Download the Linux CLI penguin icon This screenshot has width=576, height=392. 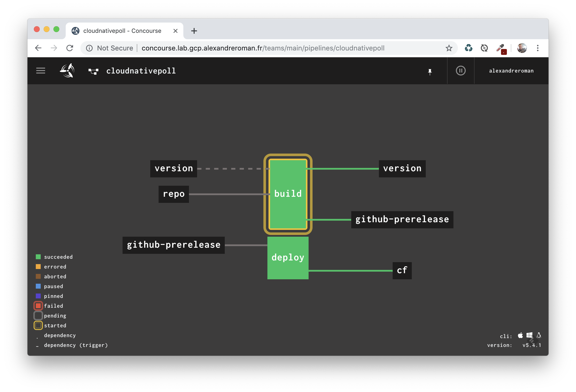click(x=538, y=335)
